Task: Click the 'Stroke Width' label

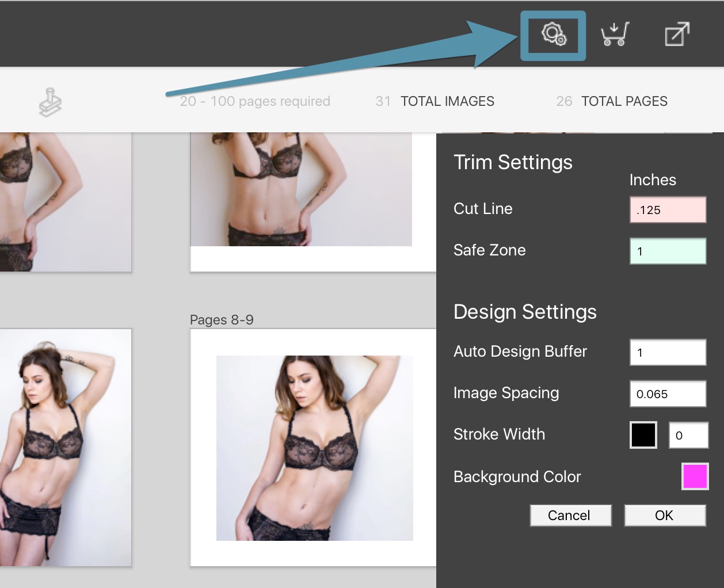Action: coord(499,434)
